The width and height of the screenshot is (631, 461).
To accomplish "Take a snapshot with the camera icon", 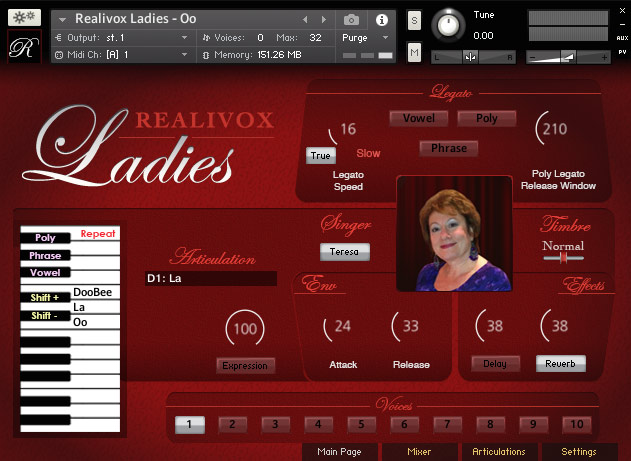I will click(351, 19).
